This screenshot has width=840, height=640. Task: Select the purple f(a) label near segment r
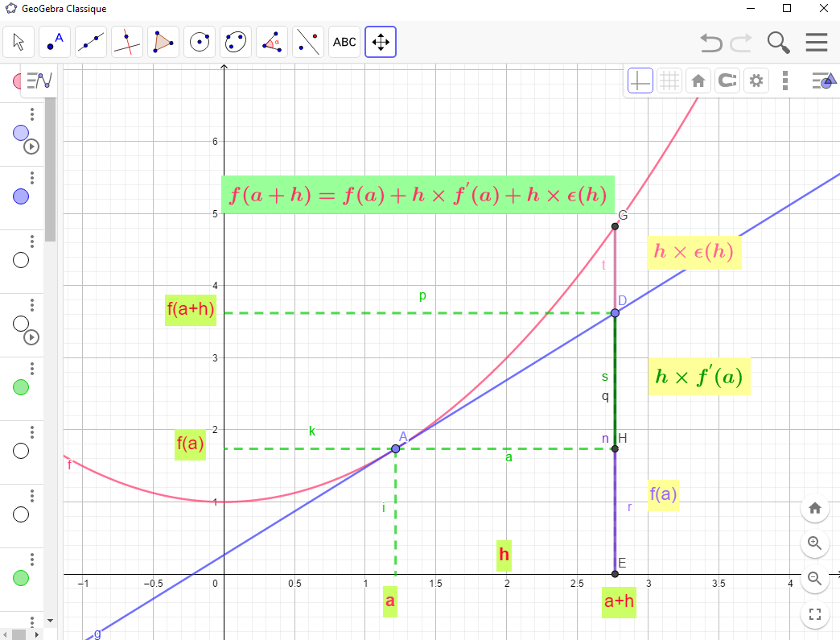coord(663,495)
